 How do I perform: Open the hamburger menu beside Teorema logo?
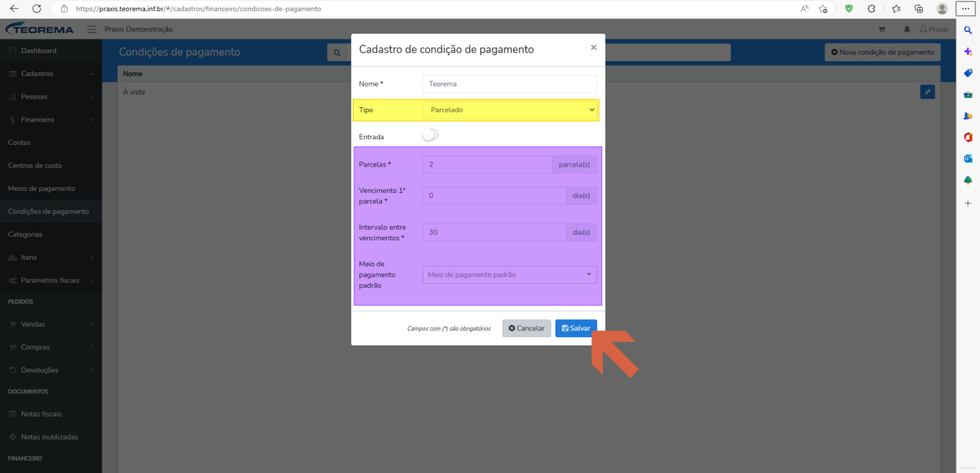(91, 29)
